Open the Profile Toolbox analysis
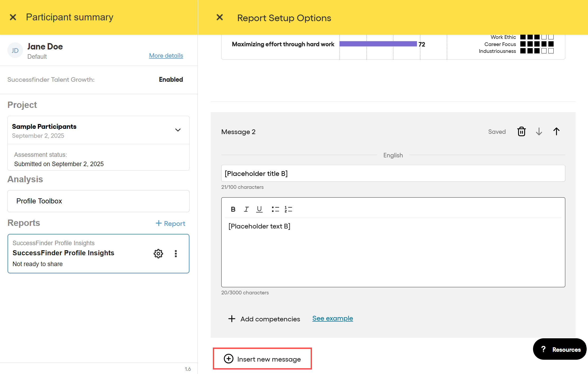Viewport: 588px width, 374px height. pyautogui.click(x=98, y=201)
